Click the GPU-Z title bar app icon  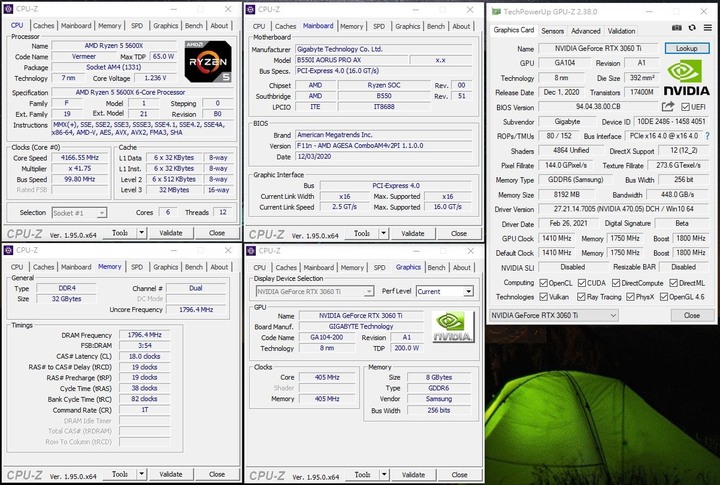[496, 11]
